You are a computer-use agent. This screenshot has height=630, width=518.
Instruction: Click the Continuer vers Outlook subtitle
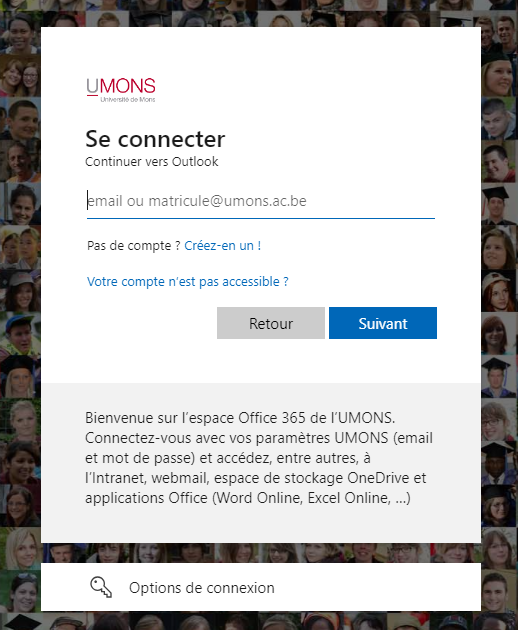pyautogui.click(x=152, y=162)
